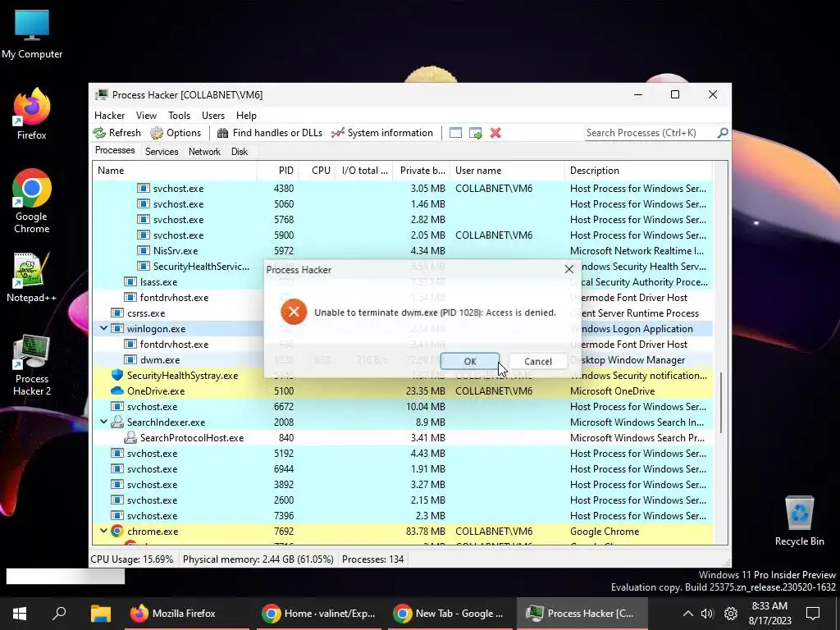Click the dwm.exe process icon

click(x=130, y=360)
